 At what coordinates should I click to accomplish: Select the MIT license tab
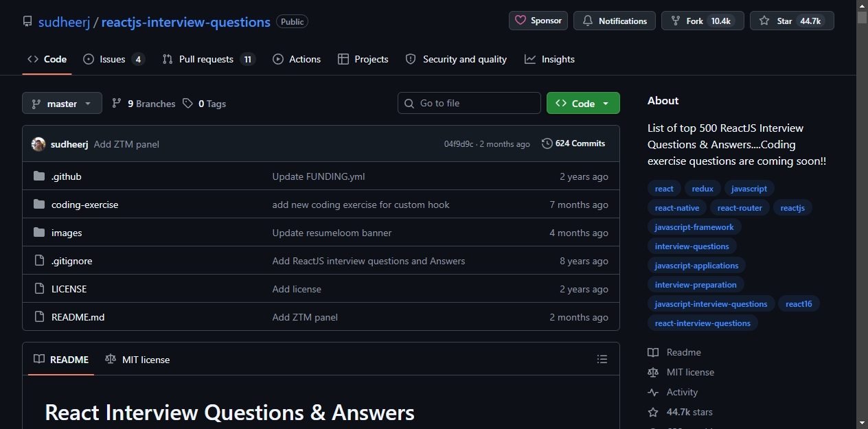137,359
